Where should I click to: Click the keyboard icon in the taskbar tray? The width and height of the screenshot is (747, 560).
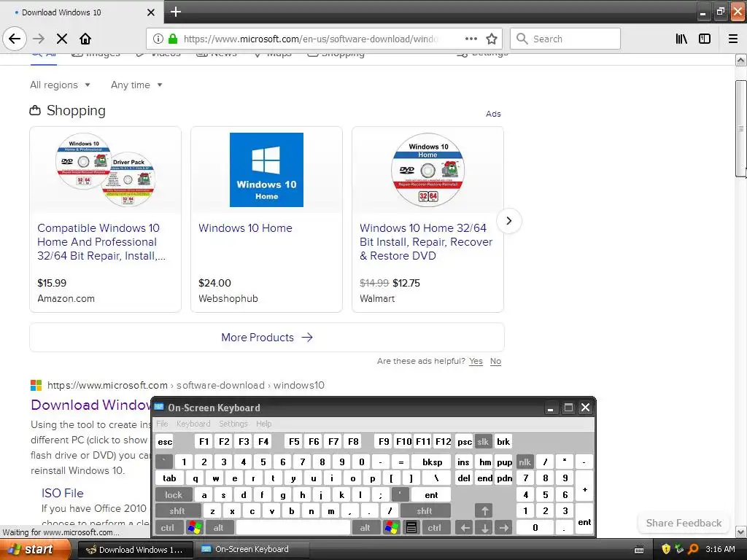click(x=639, y=550)
